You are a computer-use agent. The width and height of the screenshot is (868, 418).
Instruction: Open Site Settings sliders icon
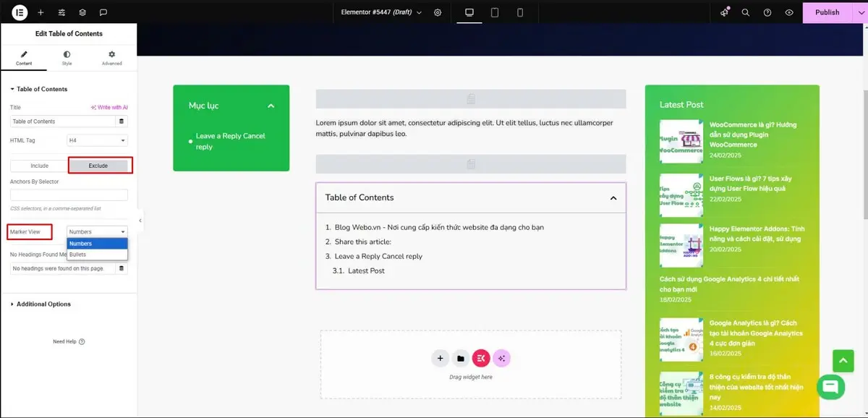pyautogui.click(x=61, y=12)
